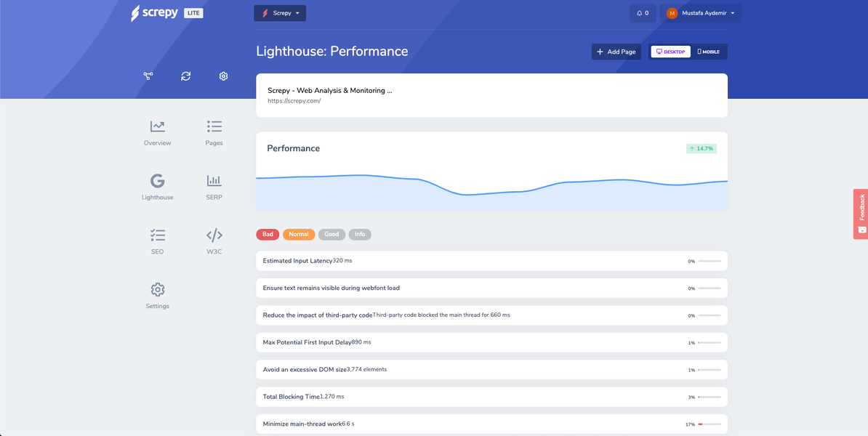
Task: Click the notification count 0
Action: click(646, 13)
